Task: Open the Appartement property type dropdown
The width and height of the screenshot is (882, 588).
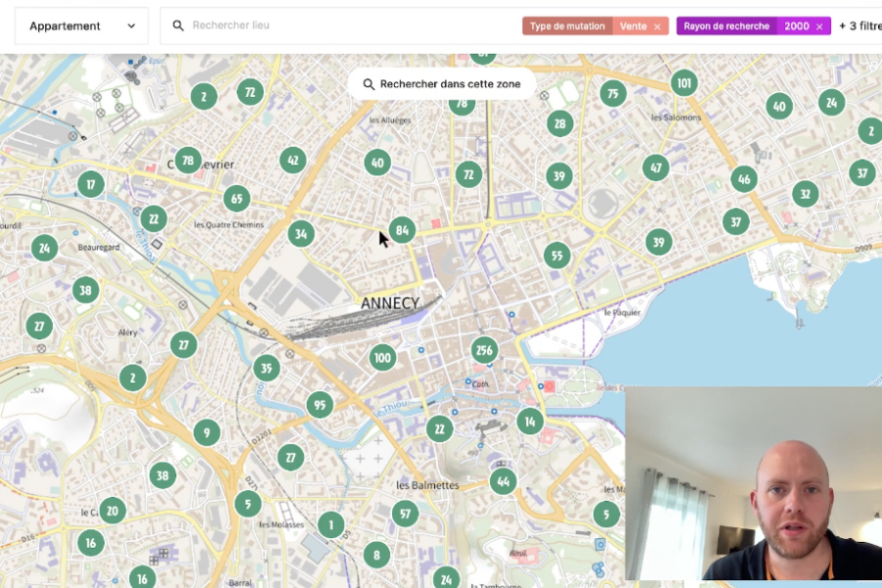Action: (82, 26)
